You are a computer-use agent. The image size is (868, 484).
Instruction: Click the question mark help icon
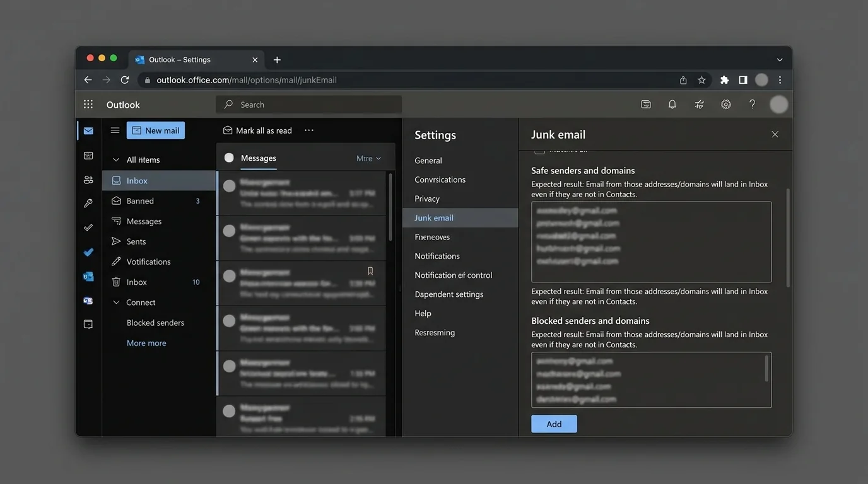click(x=752, y=105)
